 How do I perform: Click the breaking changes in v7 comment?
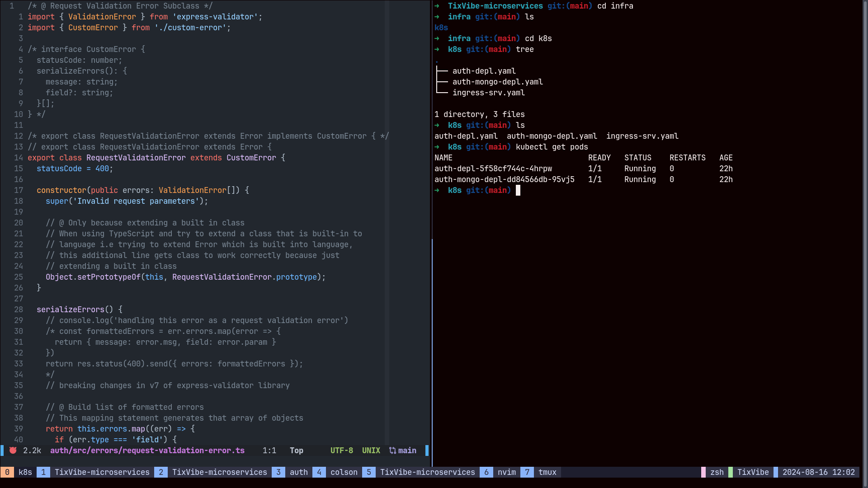168,385
